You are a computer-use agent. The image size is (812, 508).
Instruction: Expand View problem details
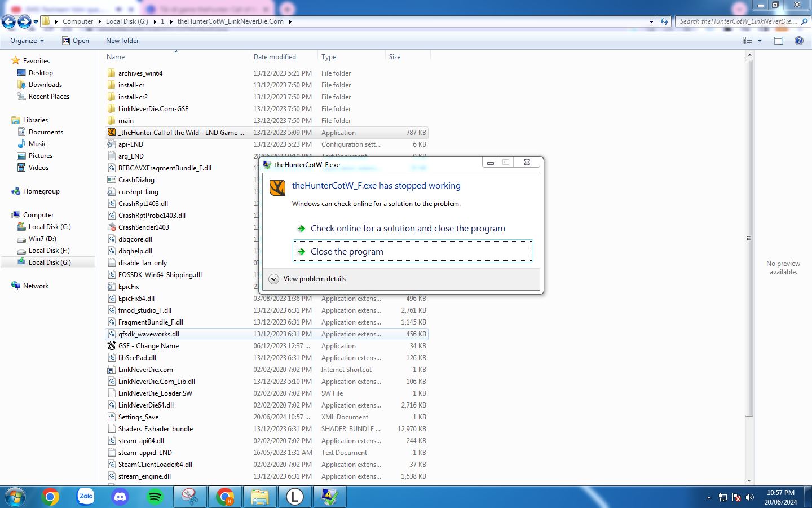[x=308, y=279]
